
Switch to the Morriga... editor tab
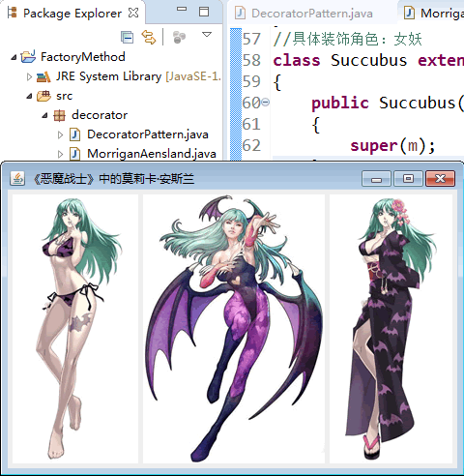pyautogui.click(x=442, y=14)
